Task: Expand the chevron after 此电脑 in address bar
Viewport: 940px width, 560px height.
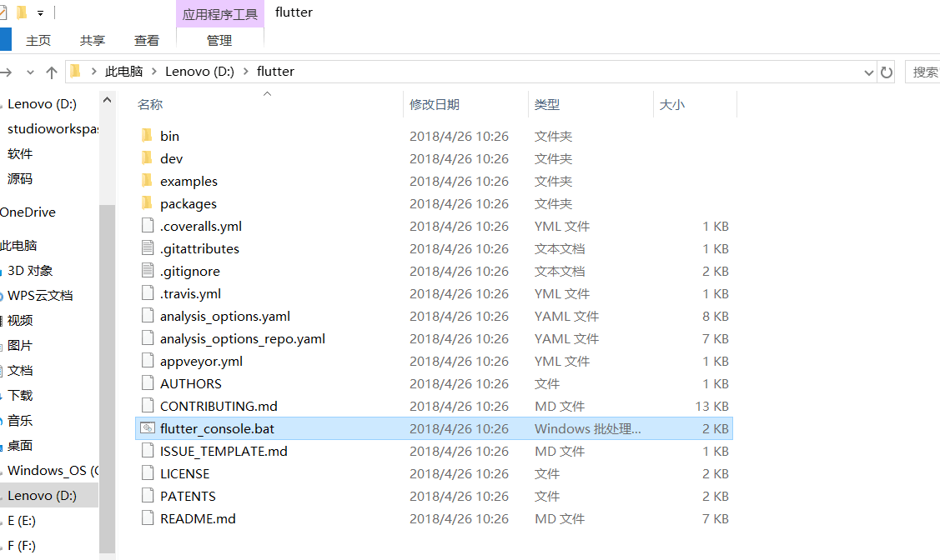Action: pos(154,72)
